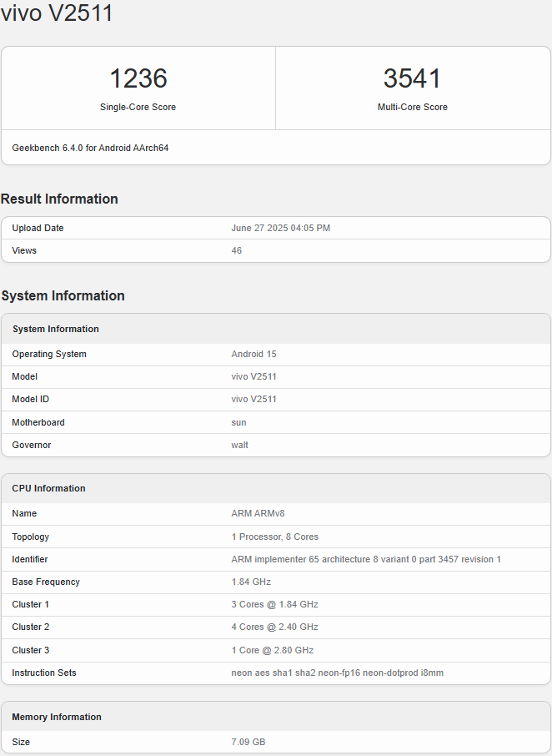This screenshot has height=756, width=552.
Task: Click the ARM ARMv8 processor name
Action: point(258,513)
